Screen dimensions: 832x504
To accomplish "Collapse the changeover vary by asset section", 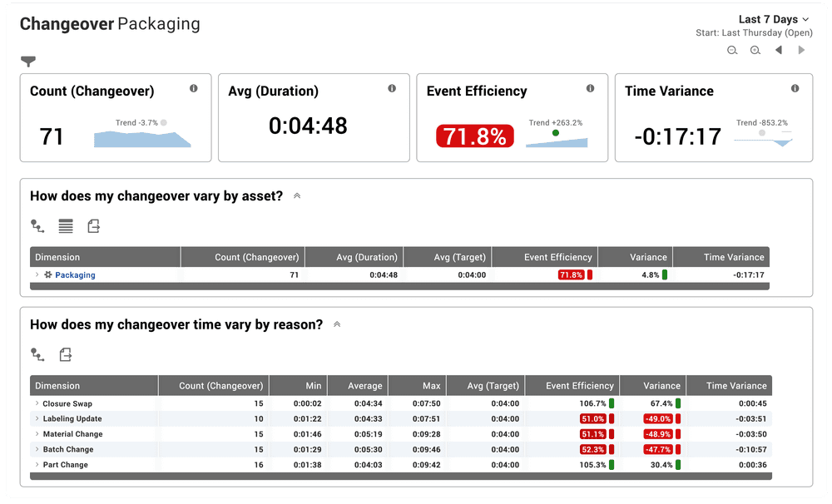I will (x=297, y=195).
